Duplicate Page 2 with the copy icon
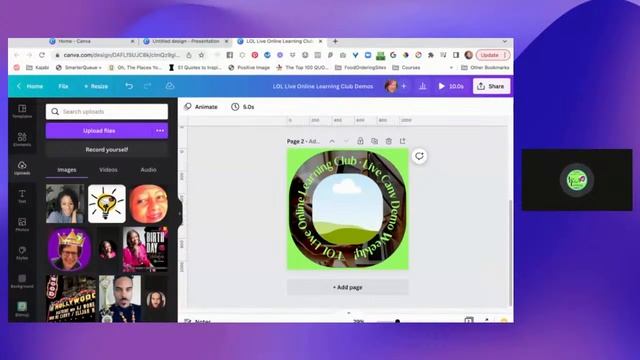Image resolution: width=640 pixels, height=360 pixels. [x=374, y=141]
